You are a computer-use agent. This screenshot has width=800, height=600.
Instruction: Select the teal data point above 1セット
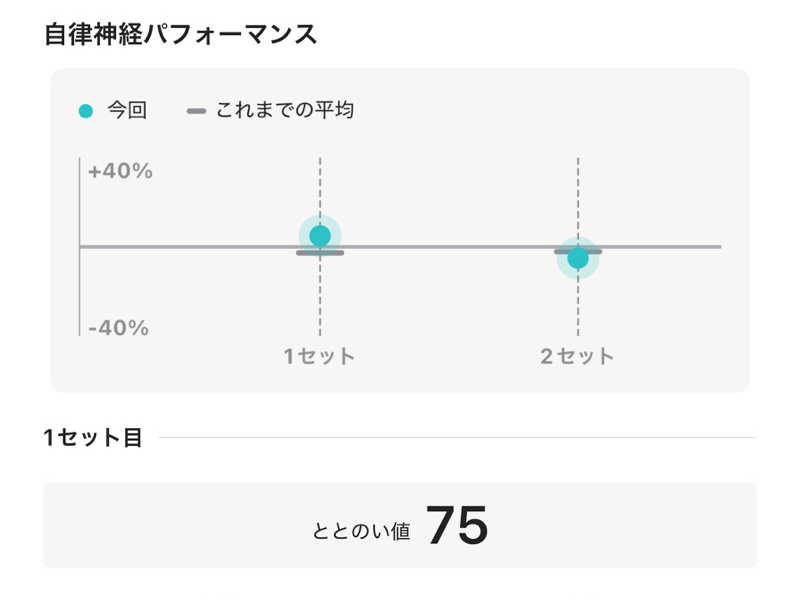320,236
